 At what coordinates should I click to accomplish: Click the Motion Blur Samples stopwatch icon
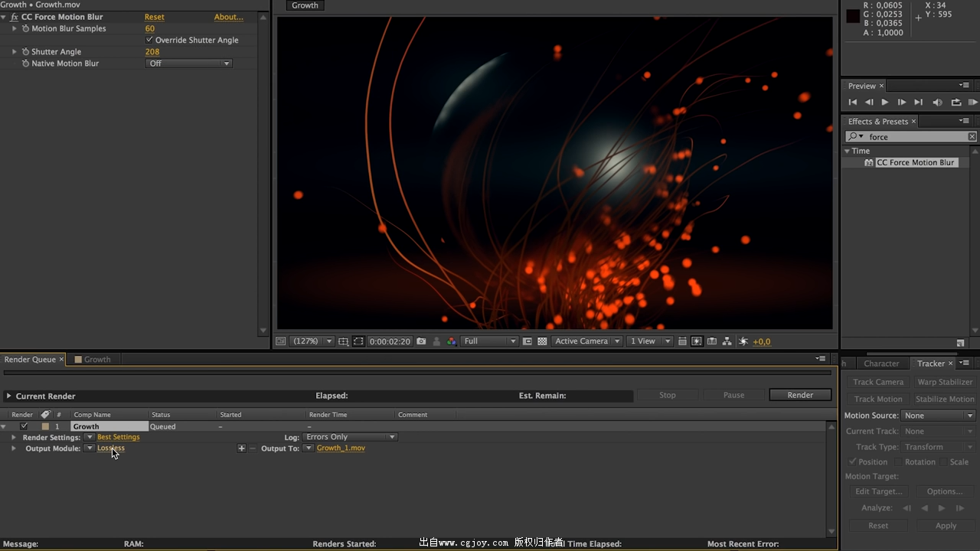coord(25,28)
